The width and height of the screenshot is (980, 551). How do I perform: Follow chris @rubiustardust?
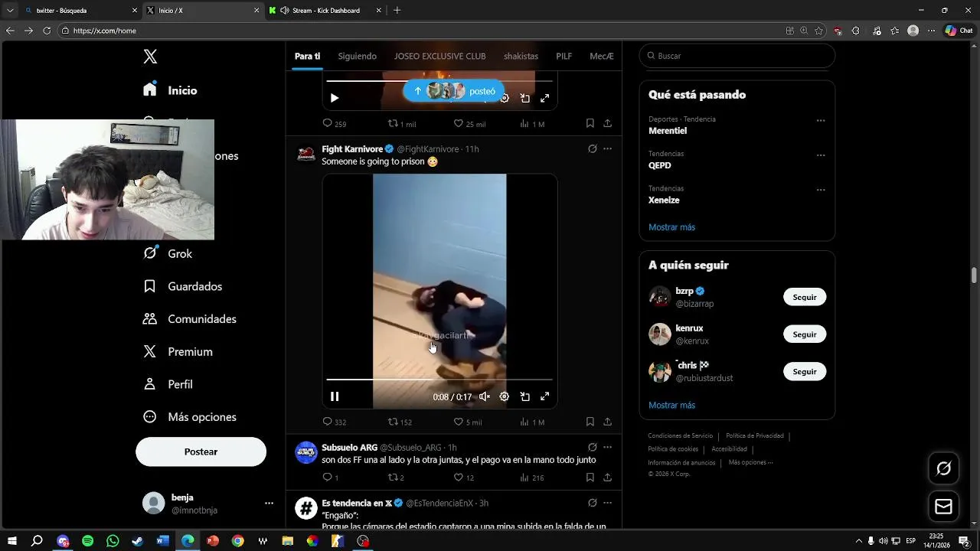[805, 371]
